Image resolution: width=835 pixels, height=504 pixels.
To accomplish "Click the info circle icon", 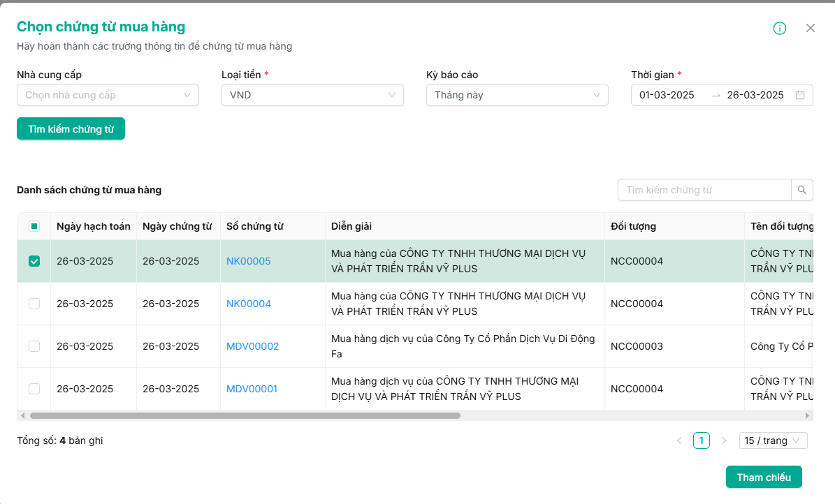I will pos(780,28).
